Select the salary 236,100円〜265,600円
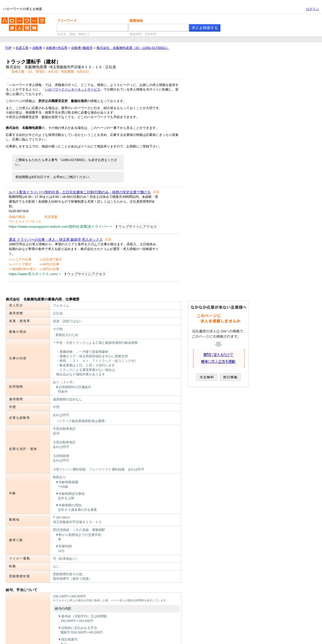Viewport: 322px width, 644px height. click(x=69, y=596)
